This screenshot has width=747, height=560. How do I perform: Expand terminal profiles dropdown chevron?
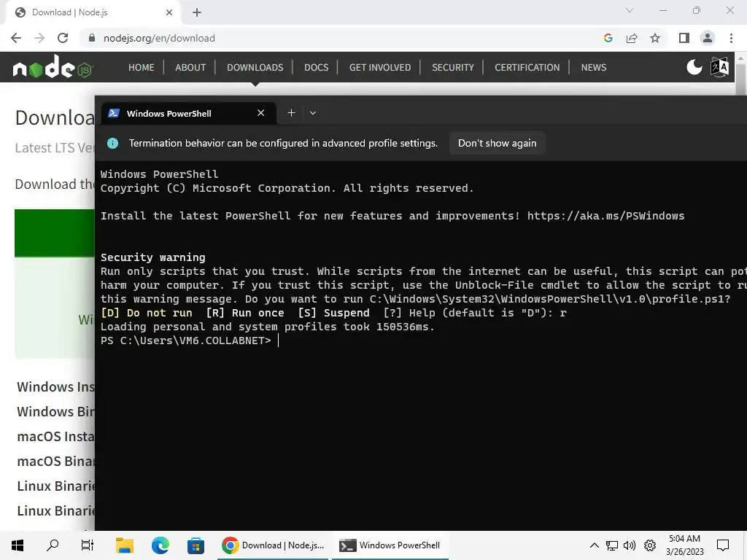[x=313, y=113]
